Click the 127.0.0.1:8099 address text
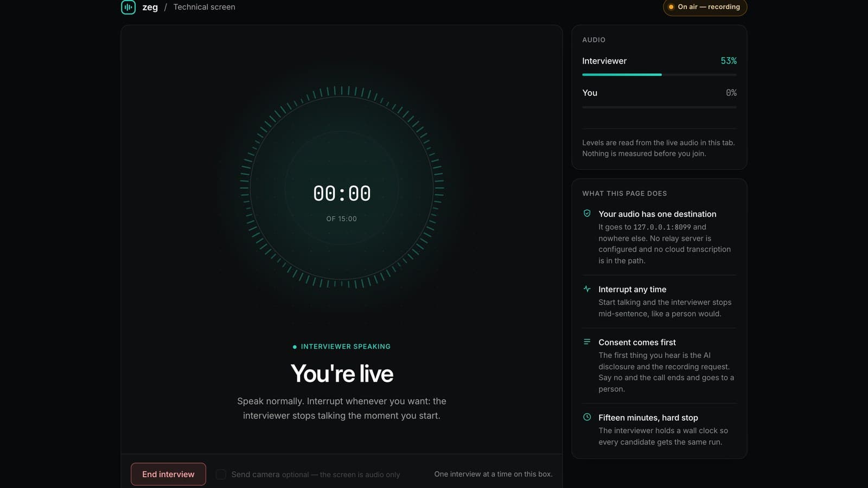 point(662,227)
